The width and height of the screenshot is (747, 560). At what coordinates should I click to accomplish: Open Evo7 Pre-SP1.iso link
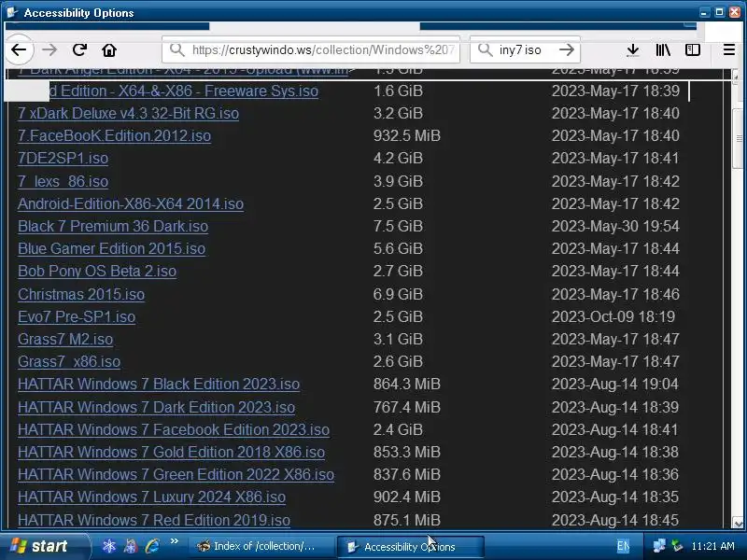[77, 316]
